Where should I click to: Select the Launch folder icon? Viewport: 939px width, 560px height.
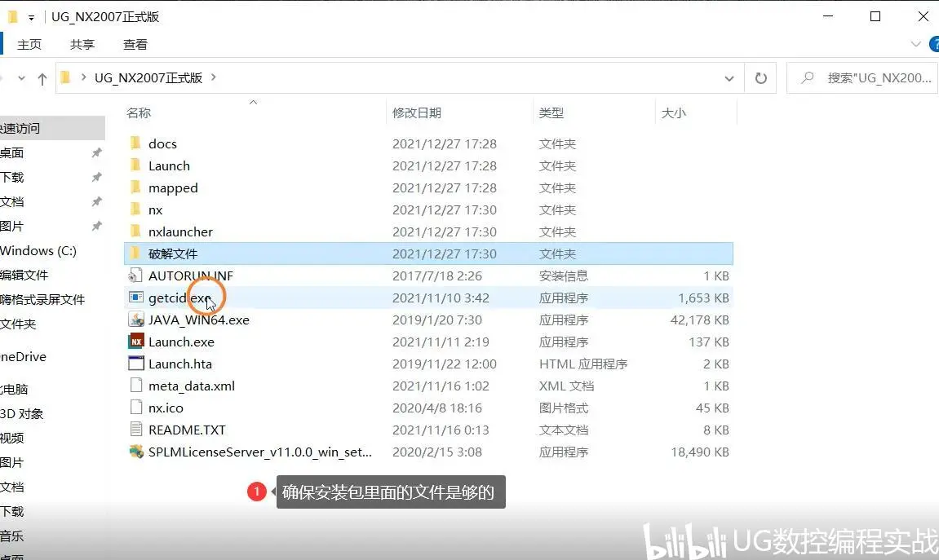[136, 165]
